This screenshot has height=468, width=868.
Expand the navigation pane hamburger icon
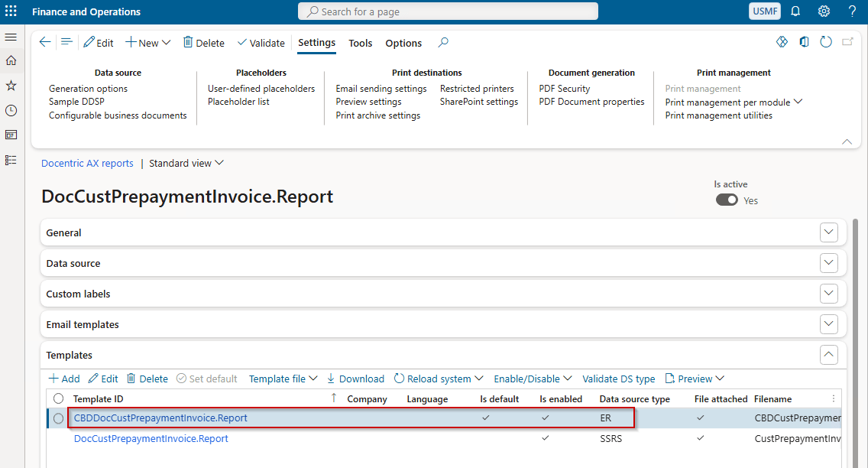11,37
